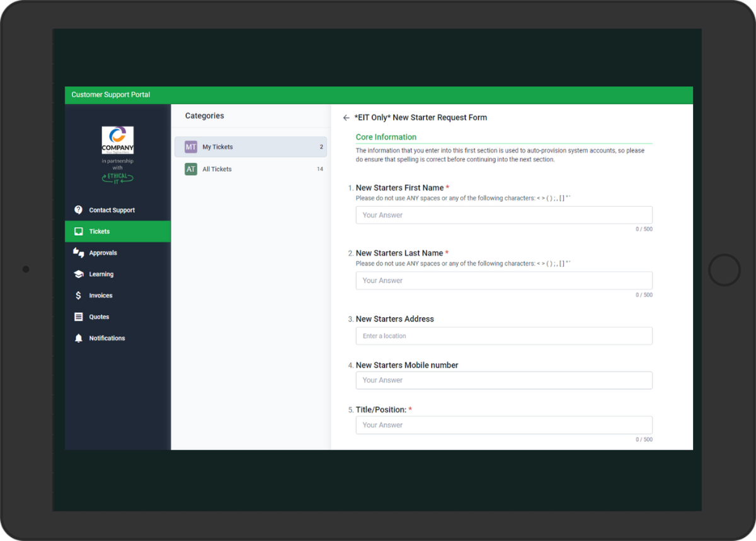Image resolution: width=756 pixels, height=541 pixels.
Task: Click into the New Starters Last Name field
Action: pyautogui.click(x=503, y=281)
